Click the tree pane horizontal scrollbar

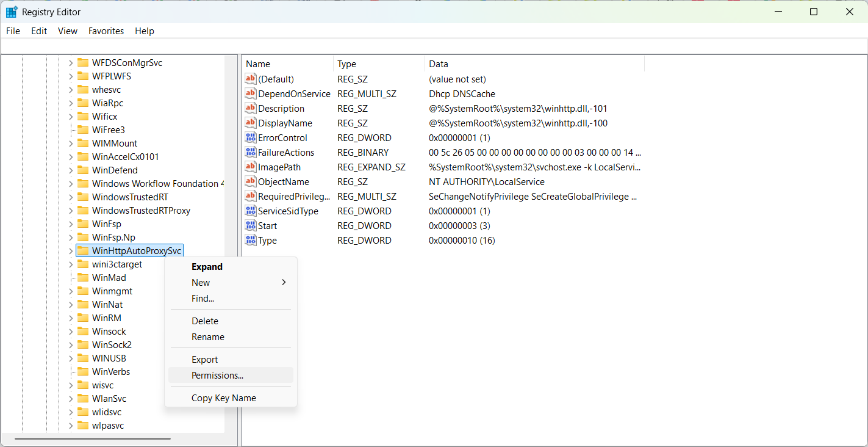(91, 437)
